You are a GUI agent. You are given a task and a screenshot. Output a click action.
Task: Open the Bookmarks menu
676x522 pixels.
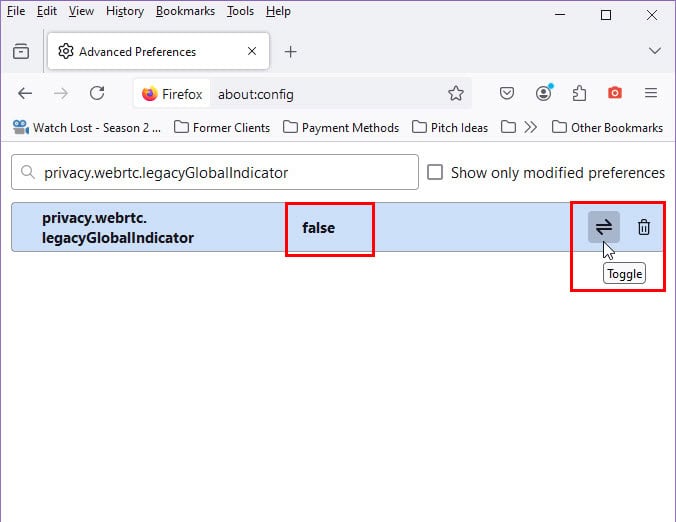[x=185, y=11]
